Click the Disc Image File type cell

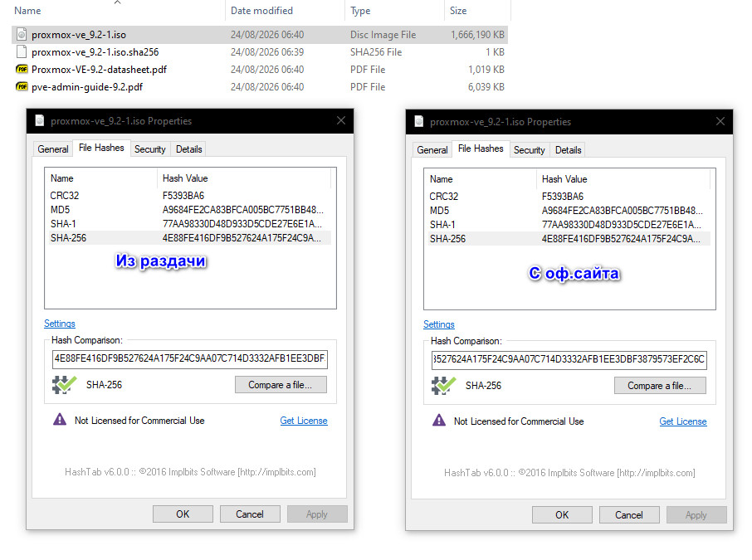pyautogui.click(x=383, y=35)
